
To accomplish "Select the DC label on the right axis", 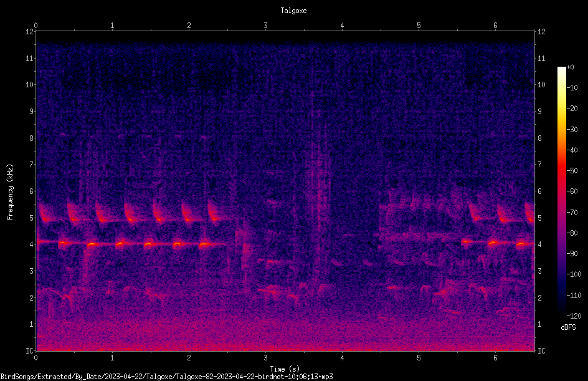I will 541,351.
